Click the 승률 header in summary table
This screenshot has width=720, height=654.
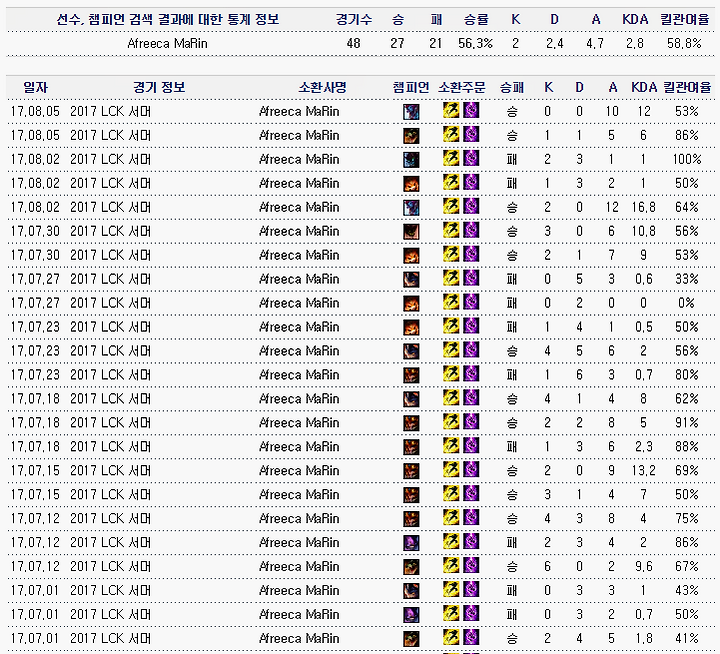point(476,19)
